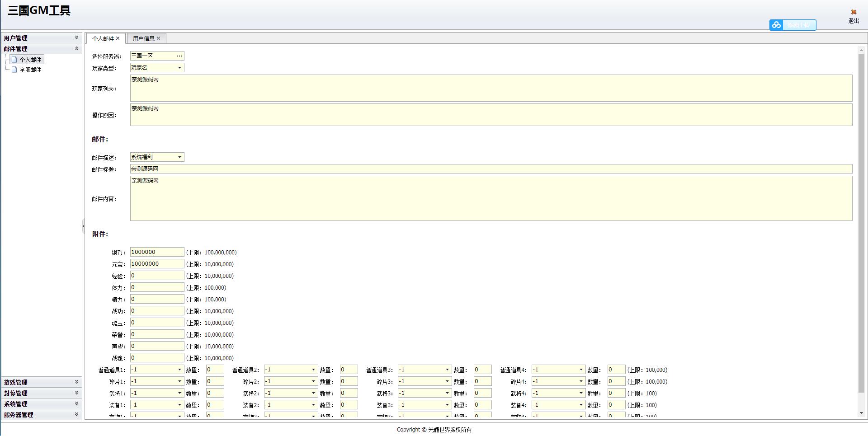Click the 银币 amount input field
Viewport: 868px width, 436px height.
tap(156, 252)
